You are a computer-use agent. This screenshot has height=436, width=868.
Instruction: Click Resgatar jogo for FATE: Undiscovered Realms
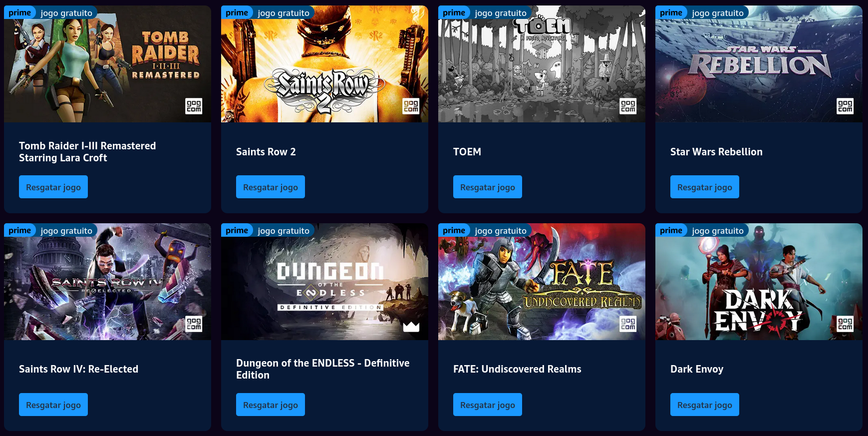coord(488,405)
